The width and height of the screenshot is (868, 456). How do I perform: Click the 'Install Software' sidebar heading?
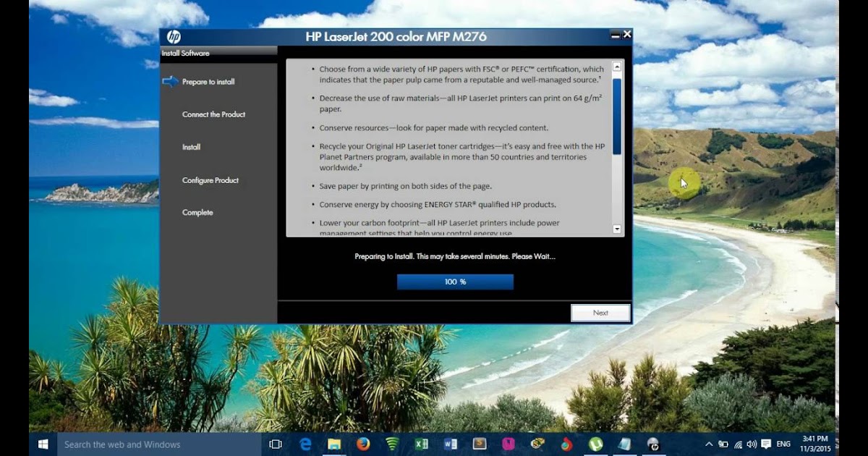(185, 54)
